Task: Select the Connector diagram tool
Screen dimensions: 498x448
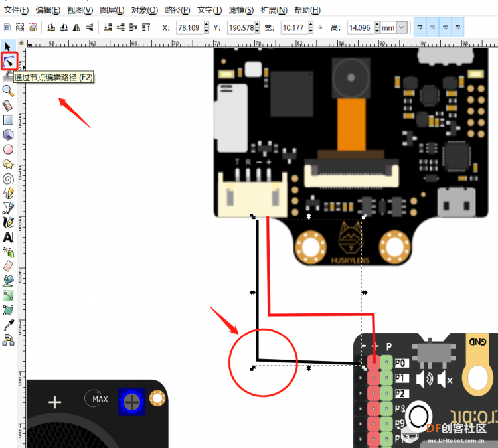Action: [x=8, y=340]
